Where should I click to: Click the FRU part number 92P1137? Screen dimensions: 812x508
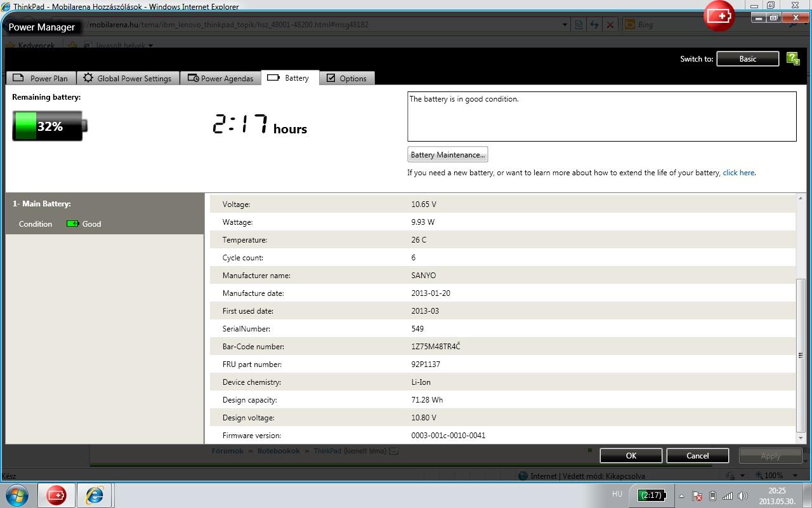[426, 364]
